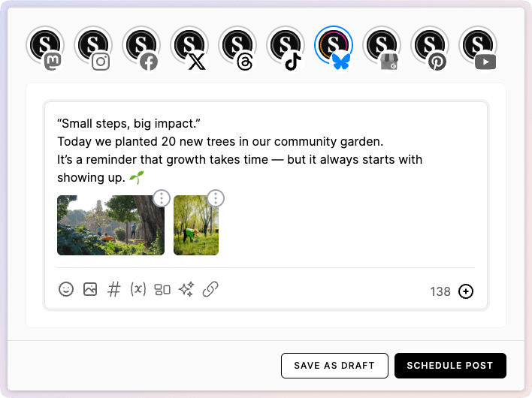Insert a hashtag with the # icon
The image size is (532, 398).
click(x=114, y=289)
